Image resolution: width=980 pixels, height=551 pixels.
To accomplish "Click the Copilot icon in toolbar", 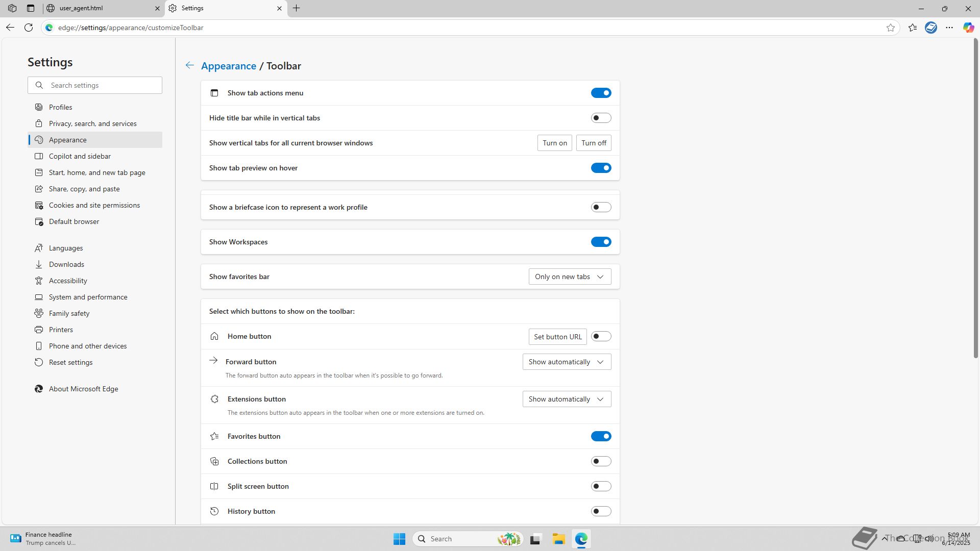I will coord(968,28).
